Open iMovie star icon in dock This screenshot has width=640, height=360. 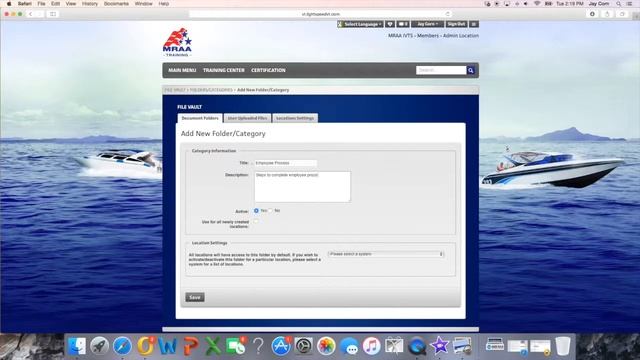439,346
